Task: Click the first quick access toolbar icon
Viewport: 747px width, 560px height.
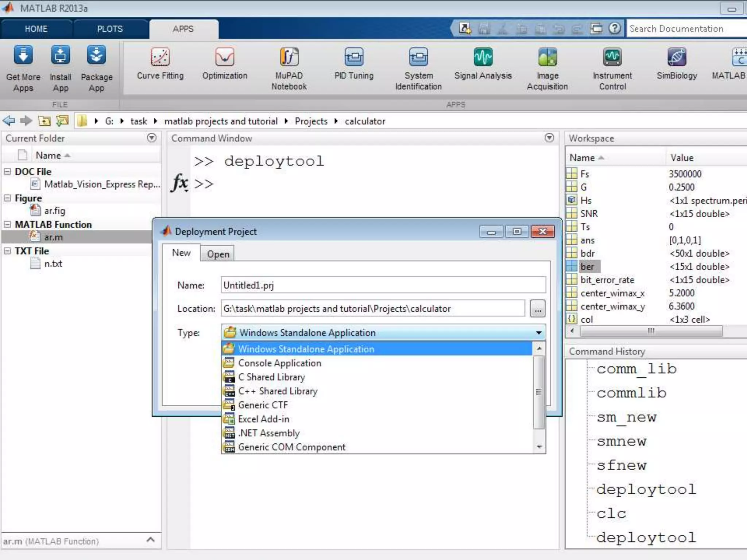Action: pos(465,28)
